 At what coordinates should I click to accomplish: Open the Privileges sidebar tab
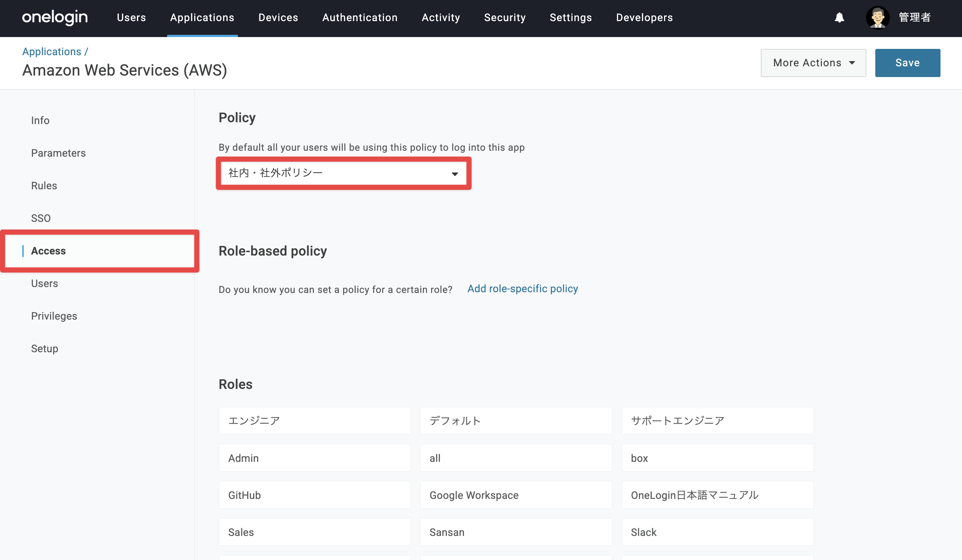54,316
